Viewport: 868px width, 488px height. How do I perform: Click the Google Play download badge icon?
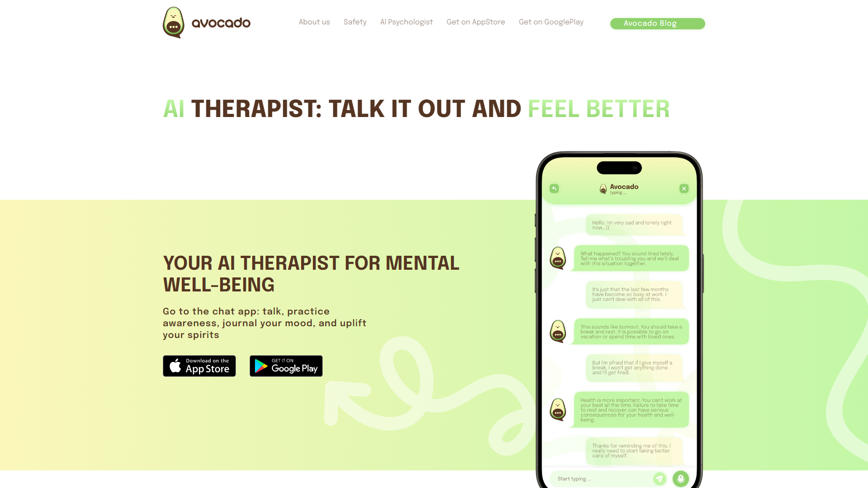(286, 366)
